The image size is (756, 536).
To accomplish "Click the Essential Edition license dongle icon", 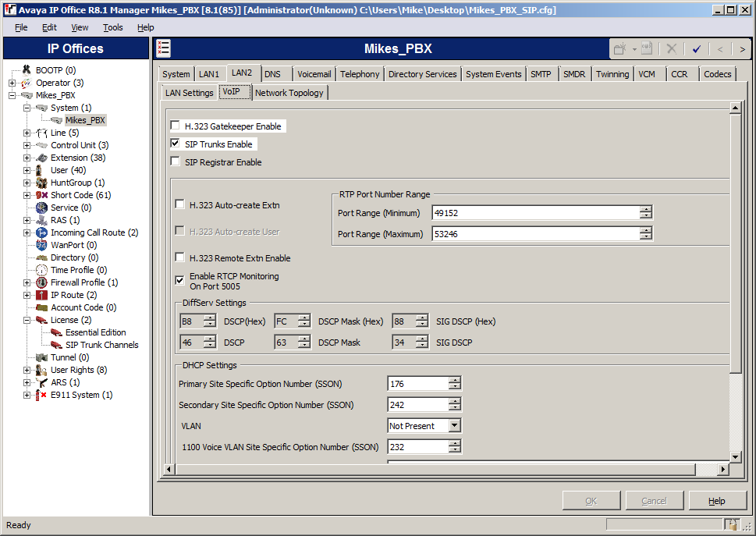I will 57,332.
